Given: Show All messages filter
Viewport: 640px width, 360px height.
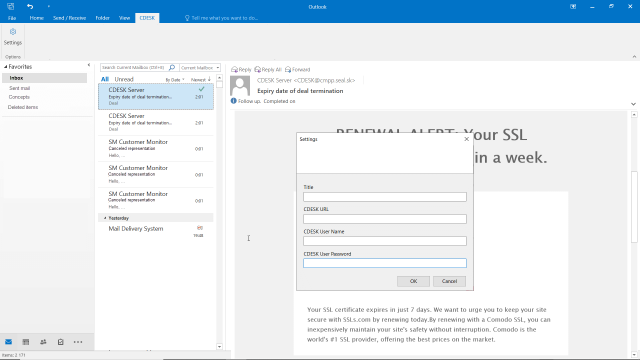Looking at the screenshot, I should (x=105, y=79).
